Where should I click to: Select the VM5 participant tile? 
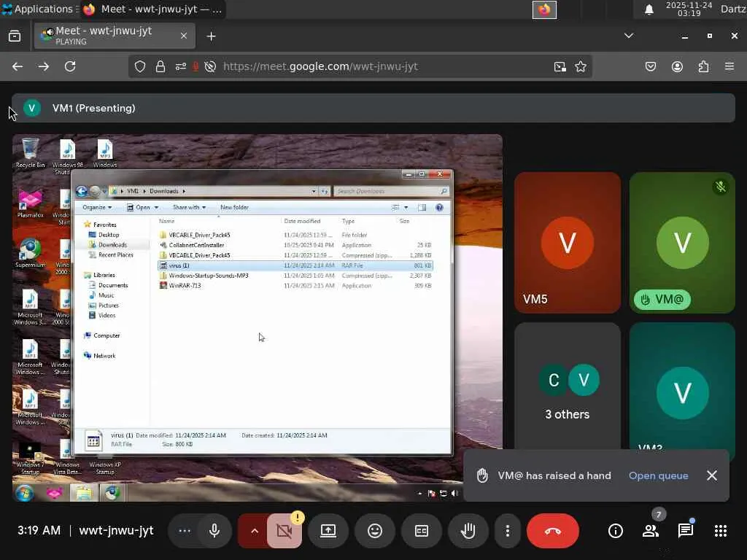pyautogui.click(x=568, y=242)
